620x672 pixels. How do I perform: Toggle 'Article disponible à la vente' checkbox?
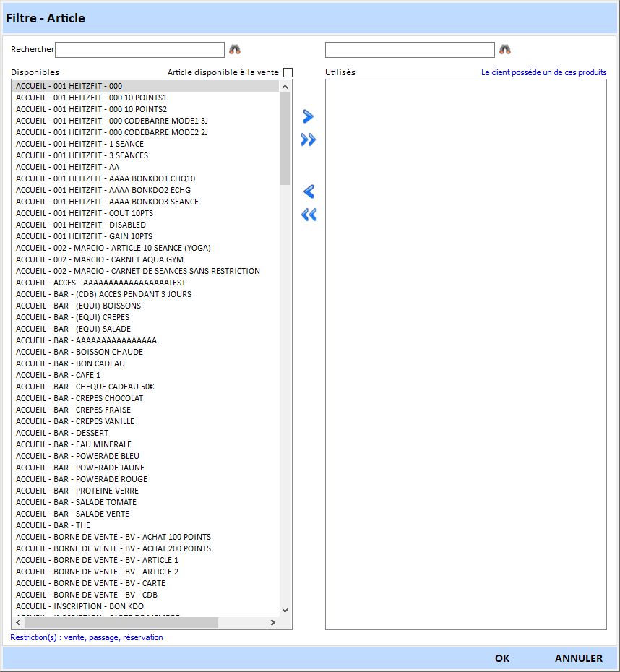tap(288, 72)
